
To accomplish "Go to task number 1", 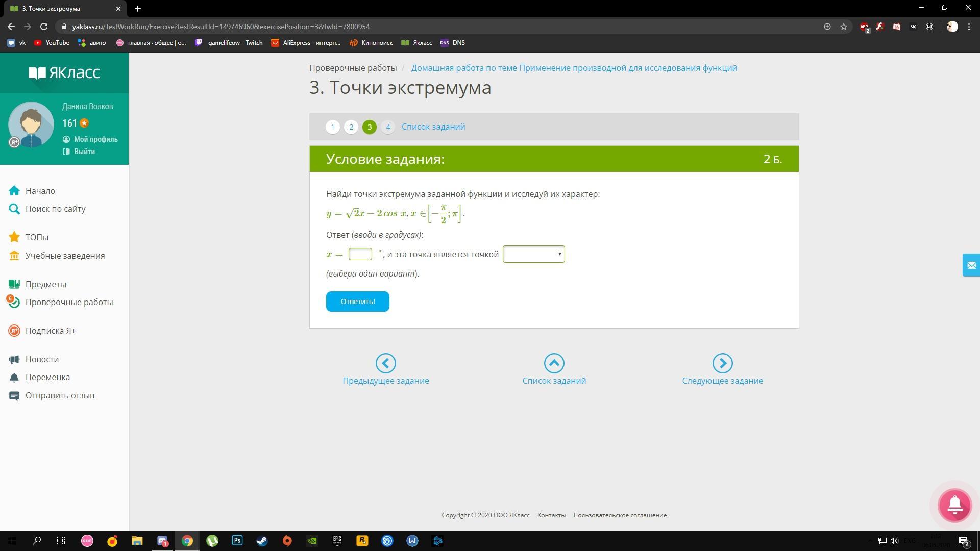I will click(332, 127).
